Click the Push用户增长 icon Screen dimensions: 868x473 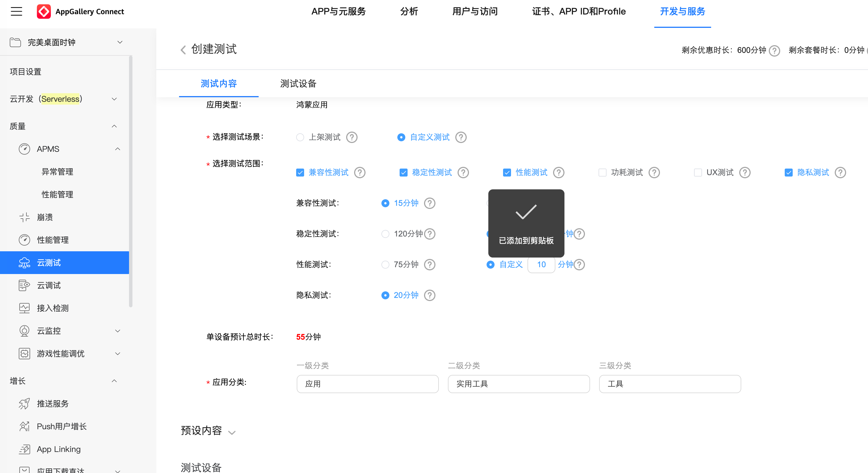pos(24,426)
